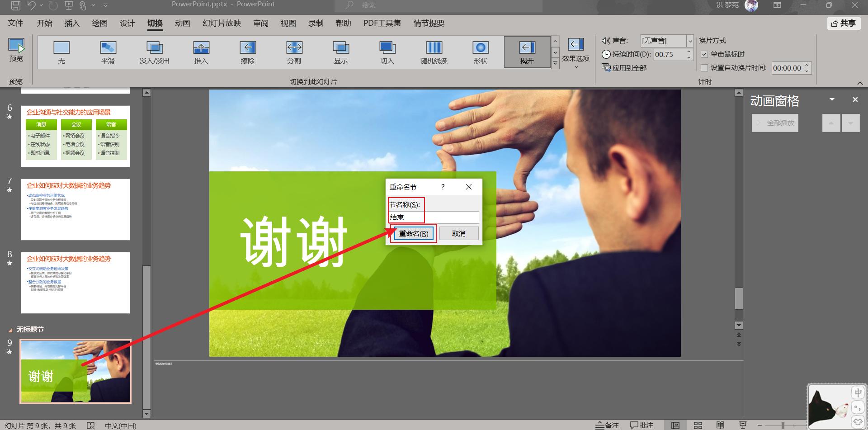Image resolution: width=868 pixels, height=430 pixels.
Task: Open the search box in title bar
Action: (x=439, y=5)
